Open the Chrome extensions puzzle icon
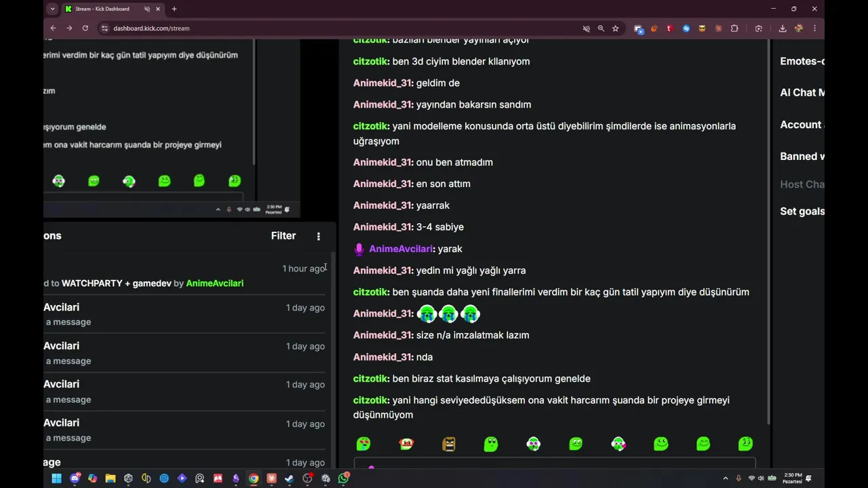The height and width of the screenshot is (488, 868). click(x=734, y=28)
